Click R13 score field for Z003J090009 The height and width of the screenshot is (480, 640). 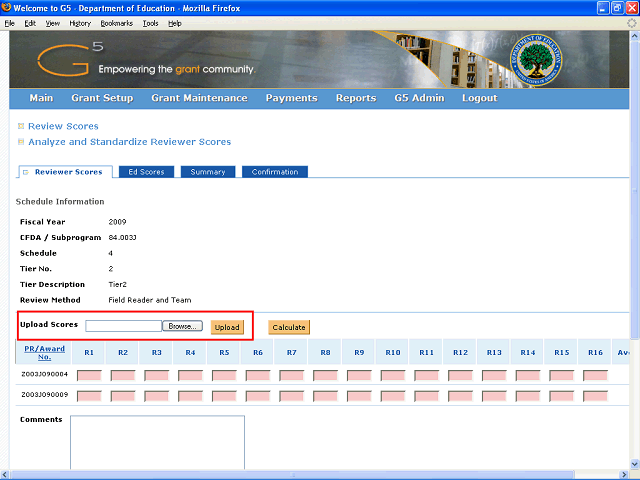[x=494, y=396]
